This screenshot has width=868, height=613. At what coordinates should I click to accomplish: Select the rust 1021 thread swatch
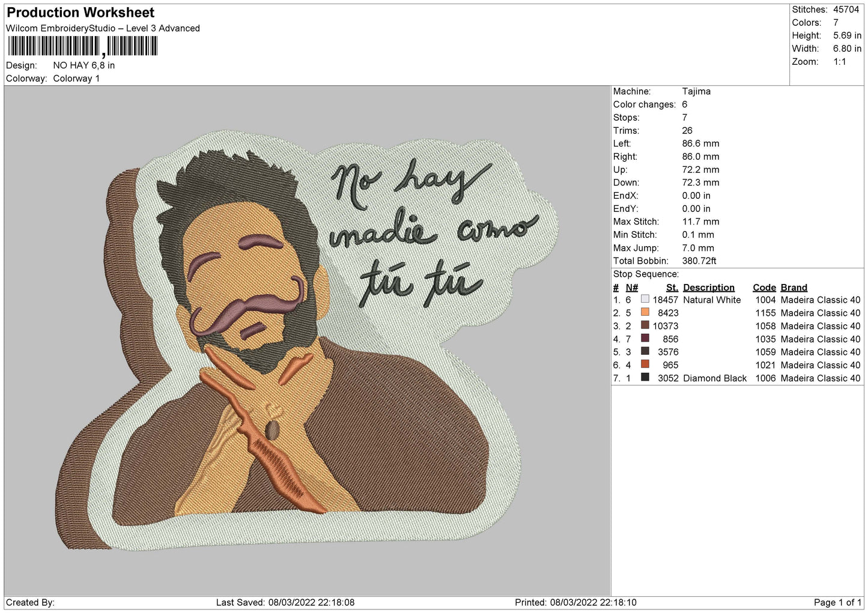645,364
